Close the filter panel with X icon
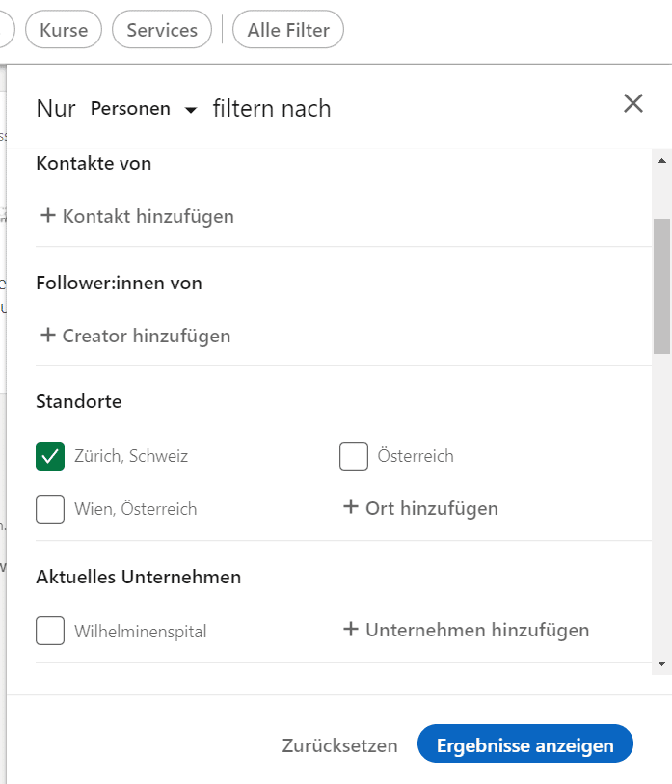672x784 pixels. [x=633, y=104]
